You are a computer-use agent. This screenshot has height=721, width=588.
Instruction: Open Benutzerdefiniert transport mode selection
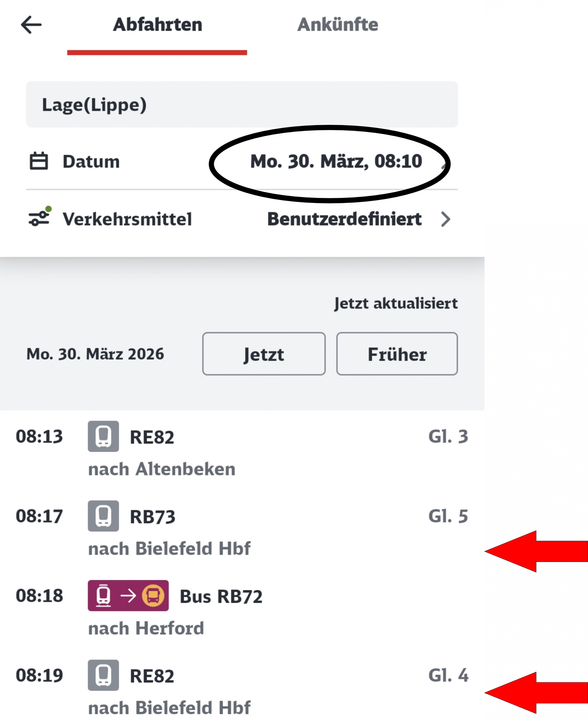click(x=344, y=219)
